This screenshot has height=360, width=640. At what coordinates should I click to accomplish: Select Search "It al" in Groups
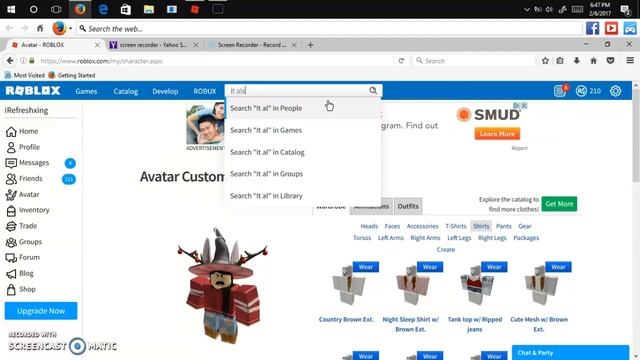click(303, 174)
